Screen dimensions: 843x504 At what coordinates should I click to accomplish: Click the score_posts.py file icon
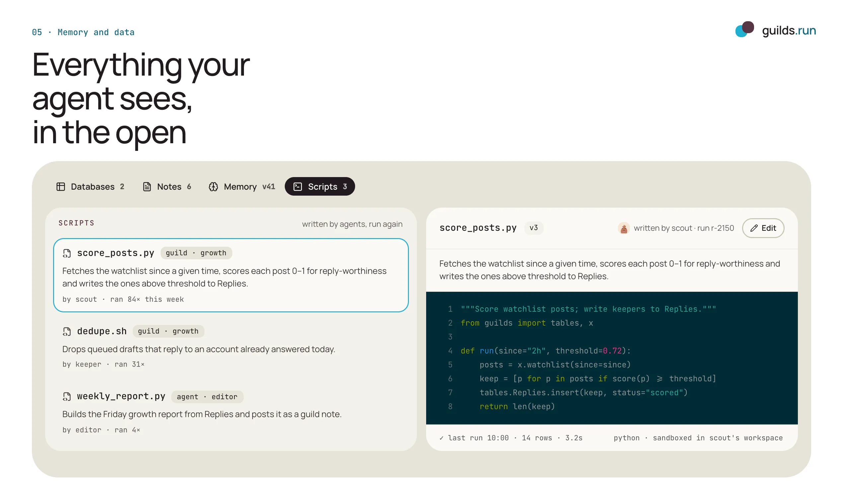[67, 253]
